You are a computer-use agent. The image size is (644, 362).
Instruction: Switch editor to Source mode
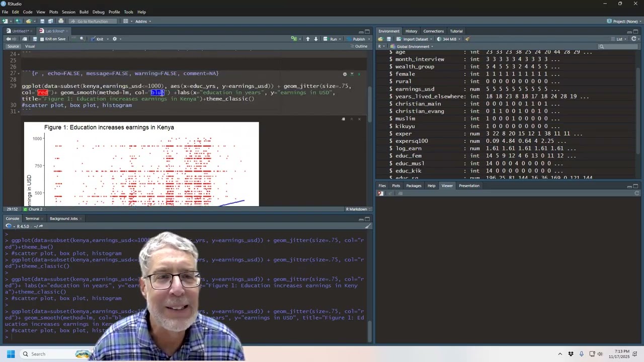click(13, 46)
